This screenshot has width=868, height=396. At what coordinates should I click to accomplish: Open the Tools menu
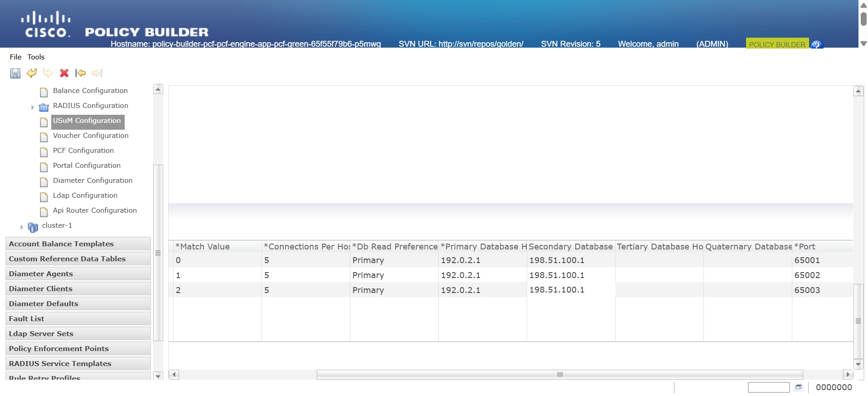pos(36,57)
